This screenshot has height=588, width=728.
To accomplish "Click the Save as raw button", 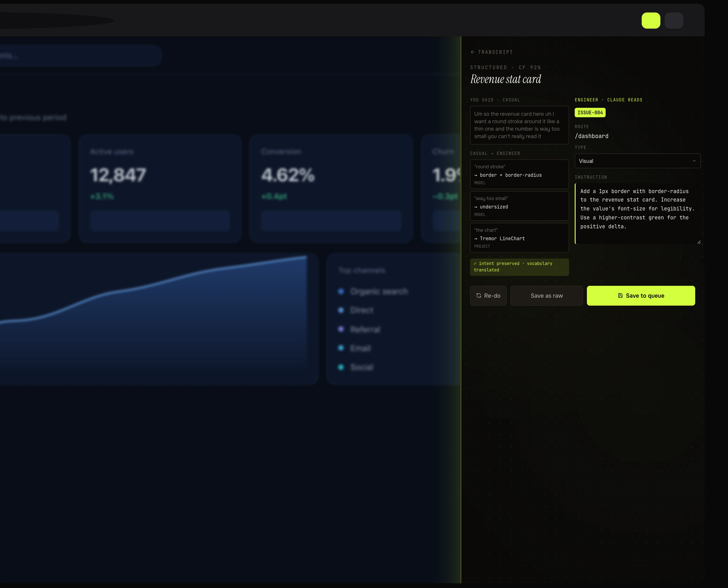I will [x=546, y=296].
